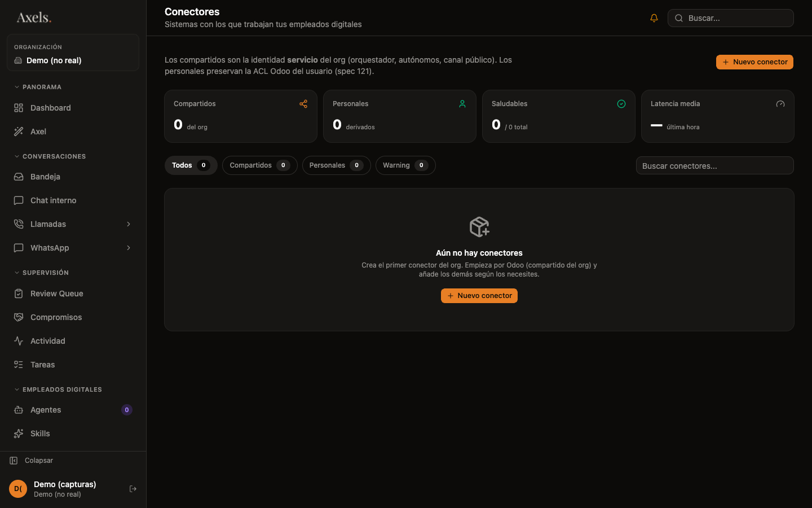Image resolution: width=812 pixels, height=508 pixels.
Task: Click the DC user avatar
Action: 18,489
